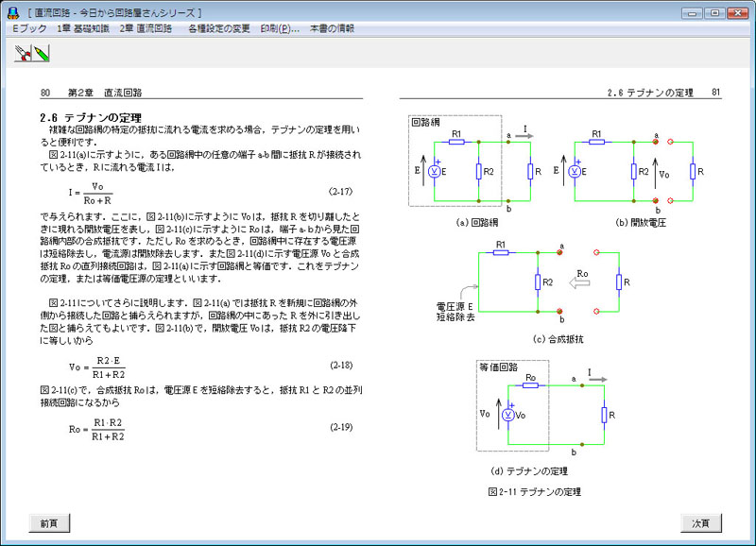
Task: Click the Vo voltage source in diagram (d)
Action: point(508,415)
